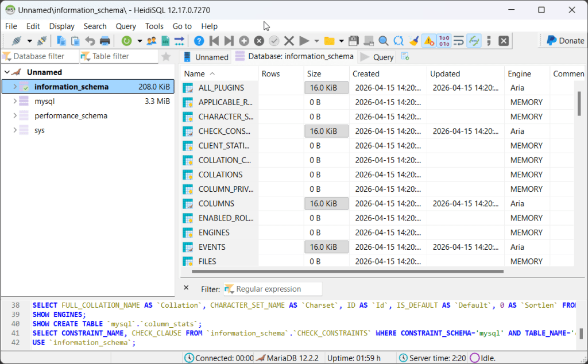Viewport: 588px width, 364px height.
Task: Click the Export as CSV icon
Action: [x=165, y=41]
